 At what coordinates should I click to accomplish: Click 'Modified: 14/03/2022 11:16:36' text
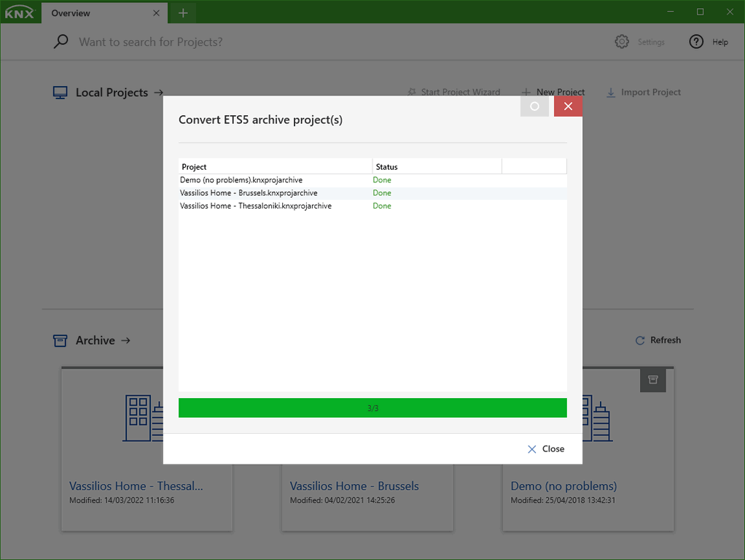[122, 500]
